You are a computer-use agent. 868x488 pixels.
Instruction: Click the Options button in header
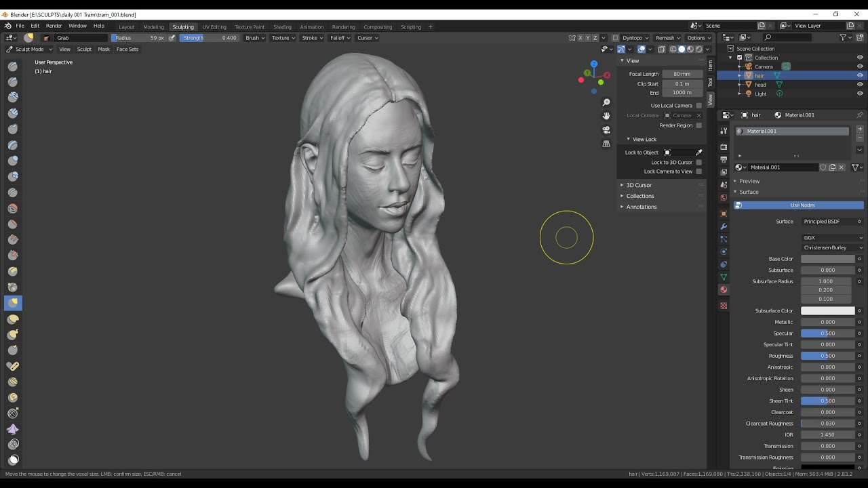coord(698,38)
